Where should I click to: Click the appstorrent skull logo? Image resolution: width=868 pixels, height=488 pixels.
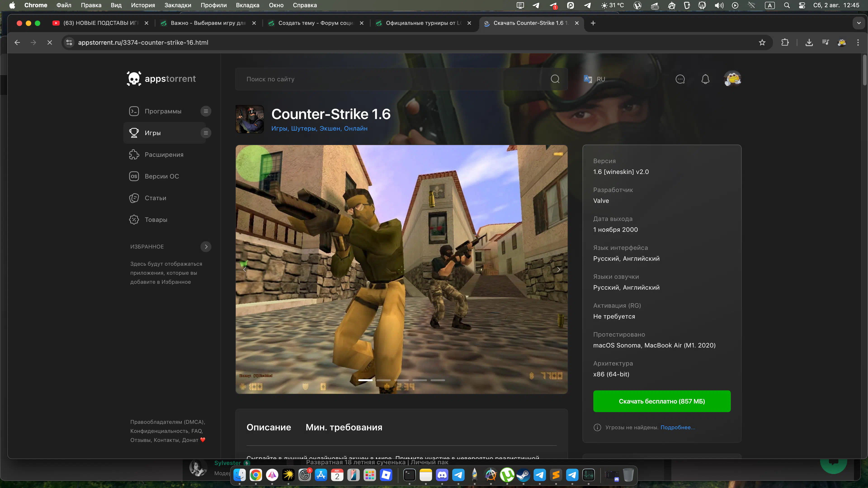click(134, 79)
